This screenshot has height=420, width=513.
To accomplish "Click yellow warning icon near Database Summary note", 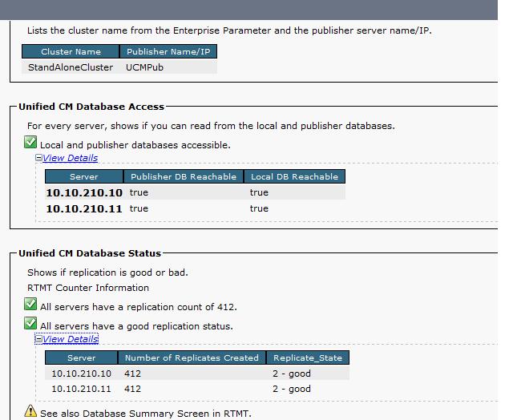I will click(x=30, y=412).
